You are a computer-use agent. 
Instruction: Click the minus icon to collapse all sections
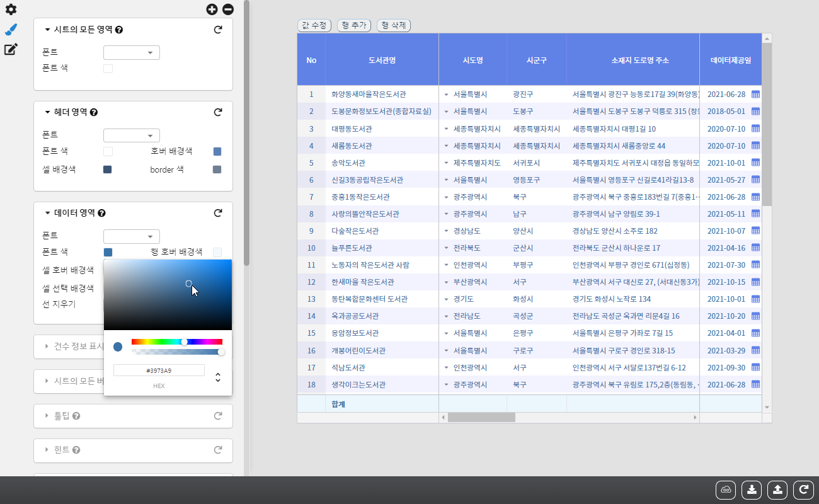click(x=228, y=9)
